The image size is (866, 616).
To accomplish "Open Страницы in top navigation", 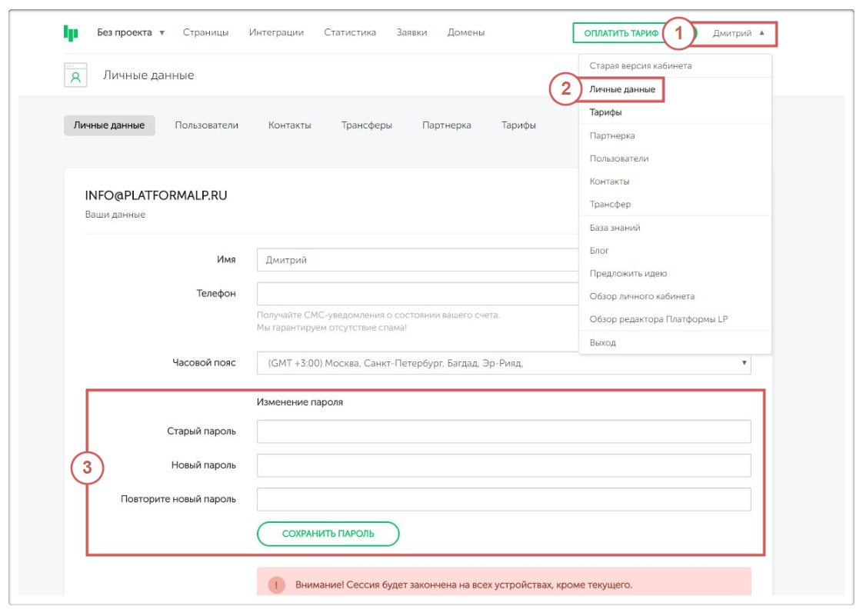I will point(205,33).
